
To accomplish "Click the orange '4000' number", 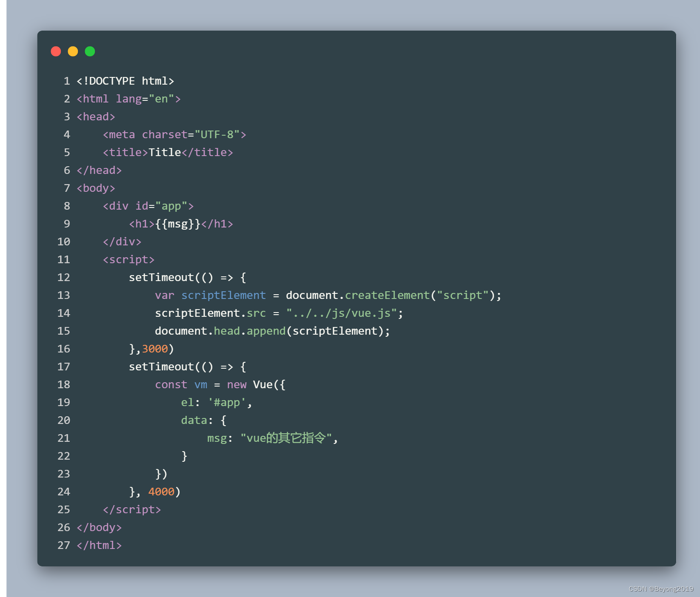I will [x=161, y=492].
